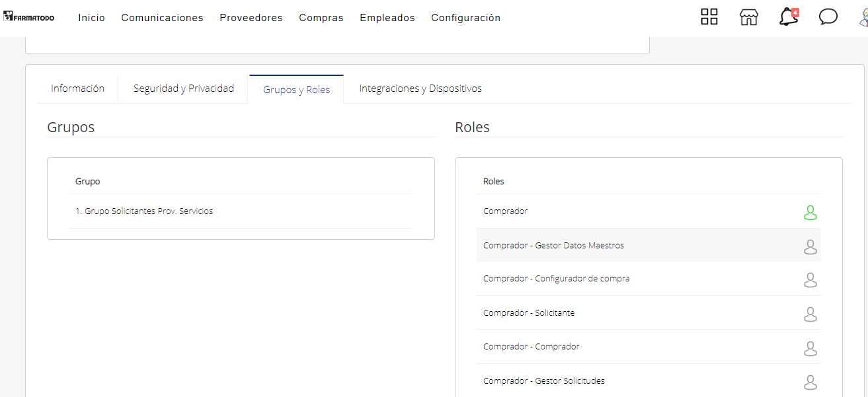
Task: Open the Compras menu
Action: [x=321, y=18]
